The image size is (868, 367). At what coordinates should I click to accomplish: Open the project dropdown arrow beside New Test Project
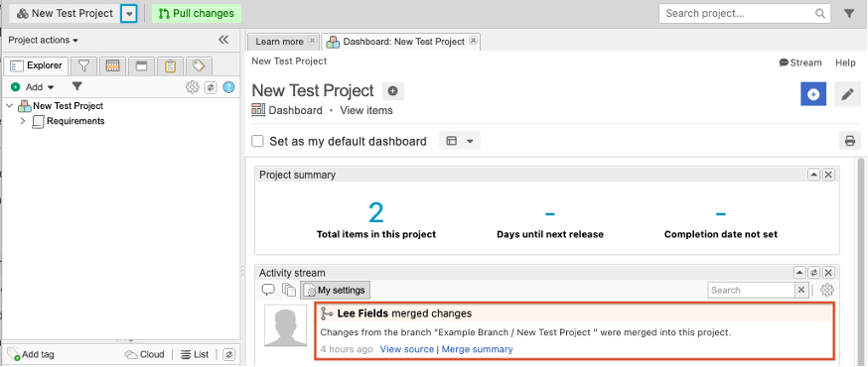point(128,14)
